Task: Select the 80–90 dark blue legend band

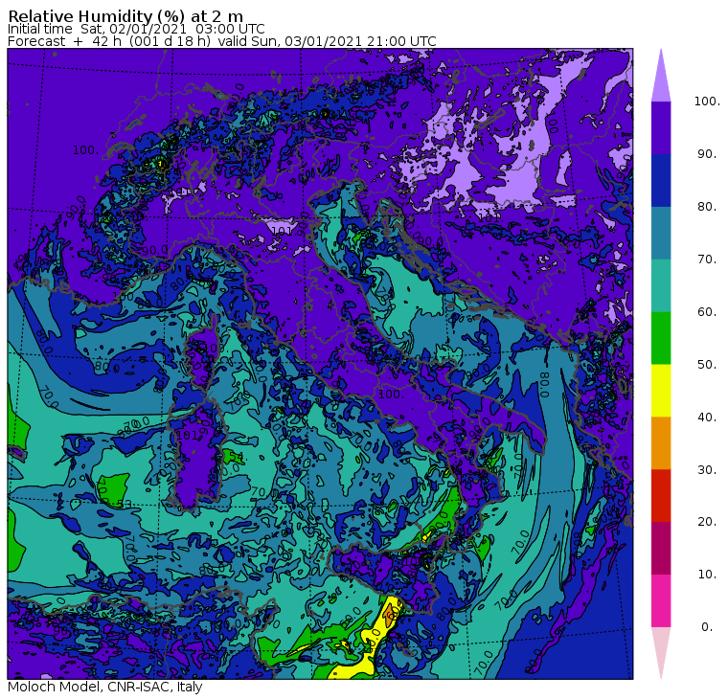Action: pos(661,180)
